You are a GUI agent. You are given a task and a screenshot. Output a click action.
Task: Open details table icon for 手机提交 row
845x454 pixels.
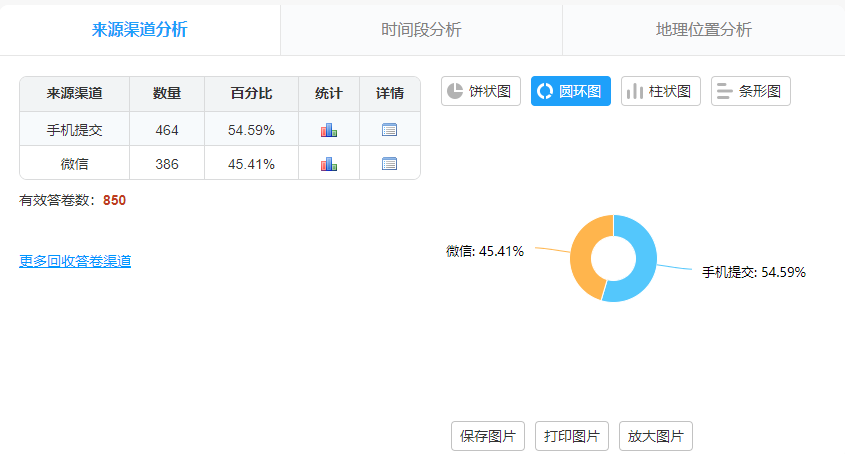tap(390, 130)
